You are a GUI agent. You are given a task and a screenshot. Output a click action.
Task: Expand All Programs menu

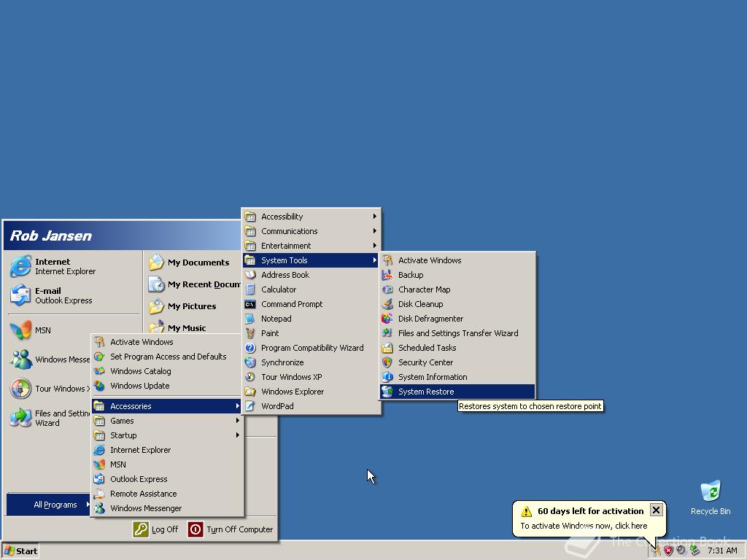(x=49, y=505)
